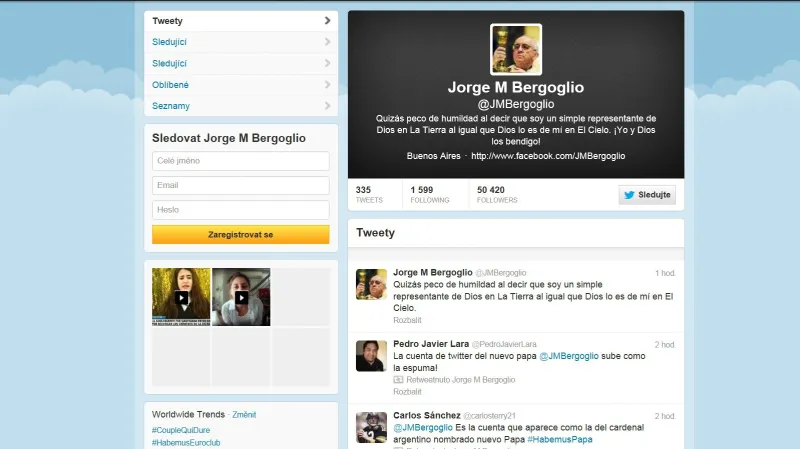
Task: Click the Zaregistrovat se button
Action: click(x=240, y=235)
